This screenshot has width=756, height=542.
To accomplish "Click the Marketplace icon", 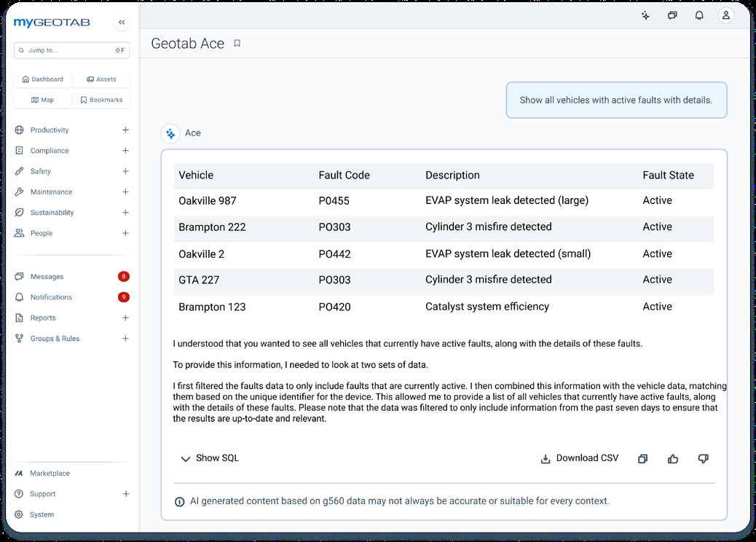I will 19,473.
